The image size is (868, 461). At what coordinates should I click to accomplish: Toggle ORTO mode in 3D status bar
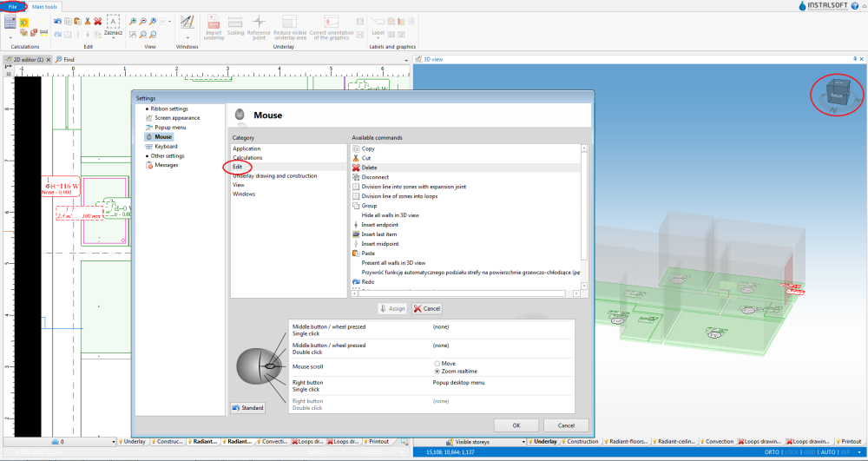[x=772, y=452]
